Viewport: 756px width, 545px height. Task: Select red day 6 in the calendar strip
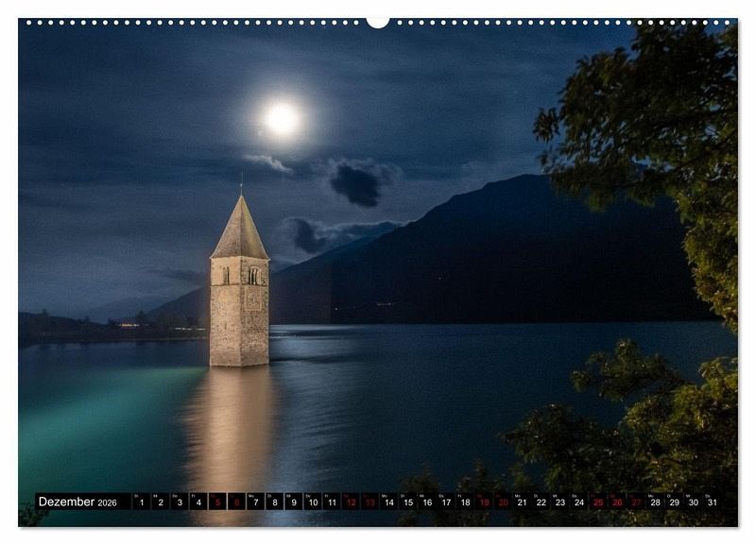237,502
